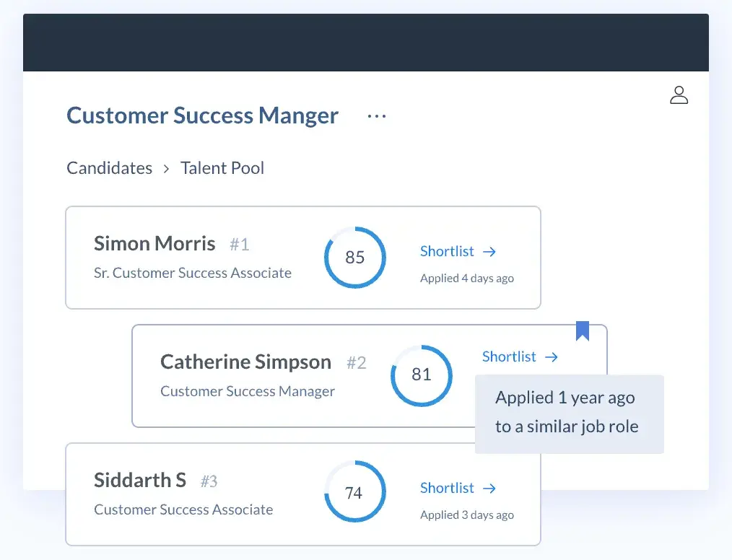
Task: Open Catherine Simpson candidate name
Action: pos(245,362)
